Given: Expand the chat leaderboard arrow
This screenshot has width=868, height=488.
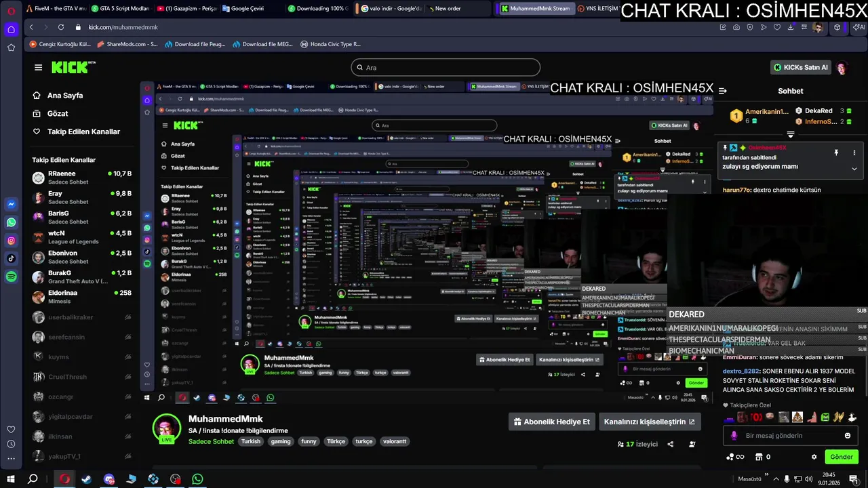Looking at the screenshot, I should point(791,134).
